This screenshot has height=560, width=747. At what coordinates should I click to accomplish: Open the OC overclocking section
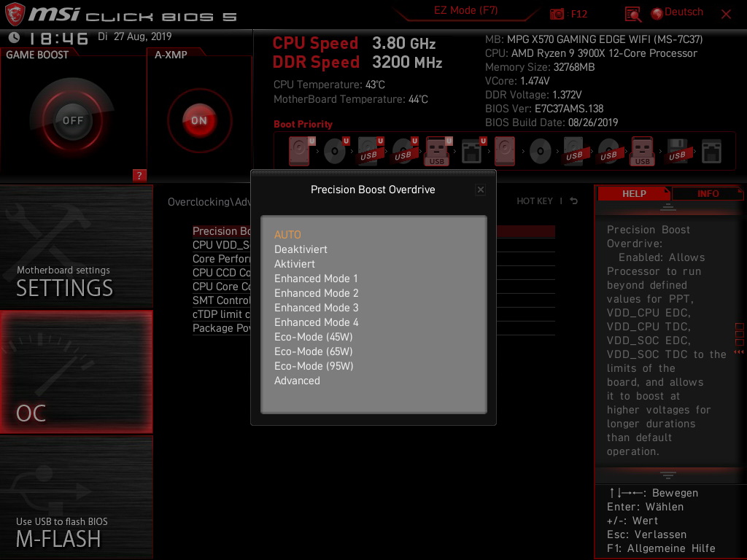click(76, 373)
